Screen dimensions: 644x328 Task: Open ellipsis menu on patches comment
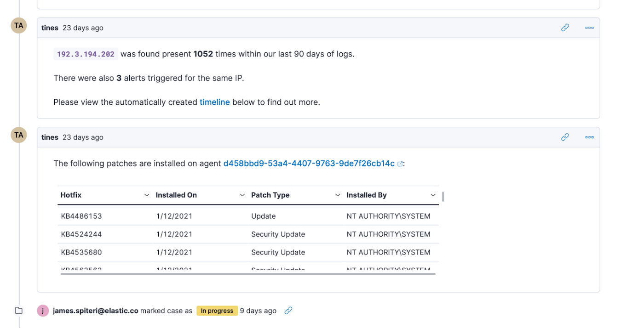(x=589, y=137)
